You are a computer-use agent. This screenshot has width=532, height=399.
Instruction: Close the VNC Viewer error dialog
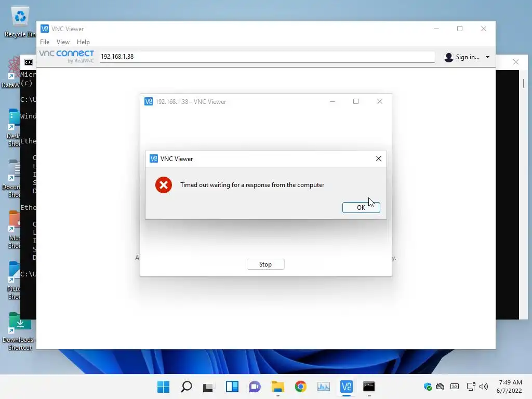pyautogui.click(x=379, y=158)
